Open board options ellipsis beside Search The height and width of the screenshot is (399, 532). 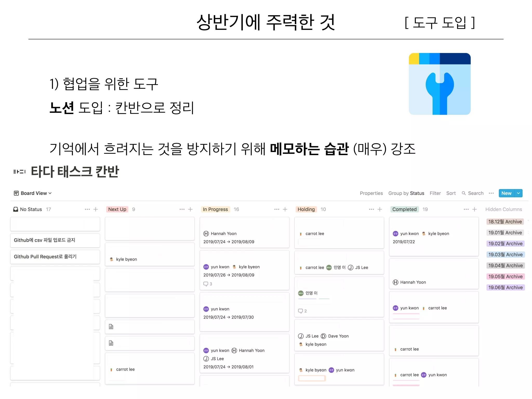491,193
